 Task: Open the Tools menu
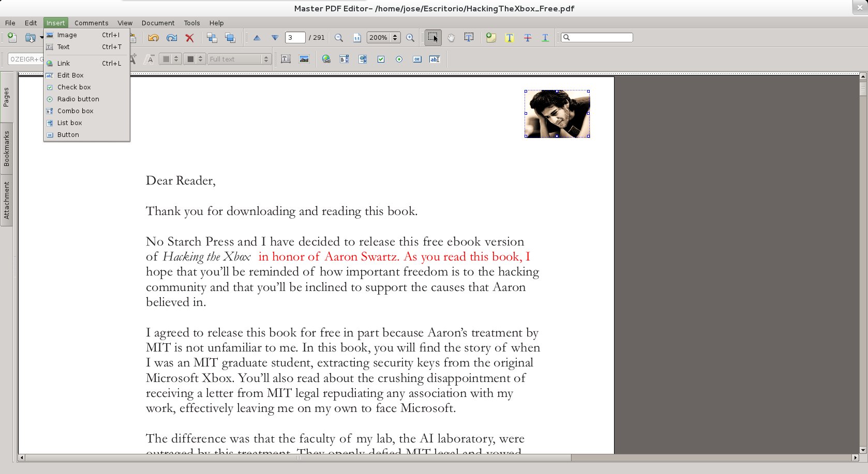[192, 23]
